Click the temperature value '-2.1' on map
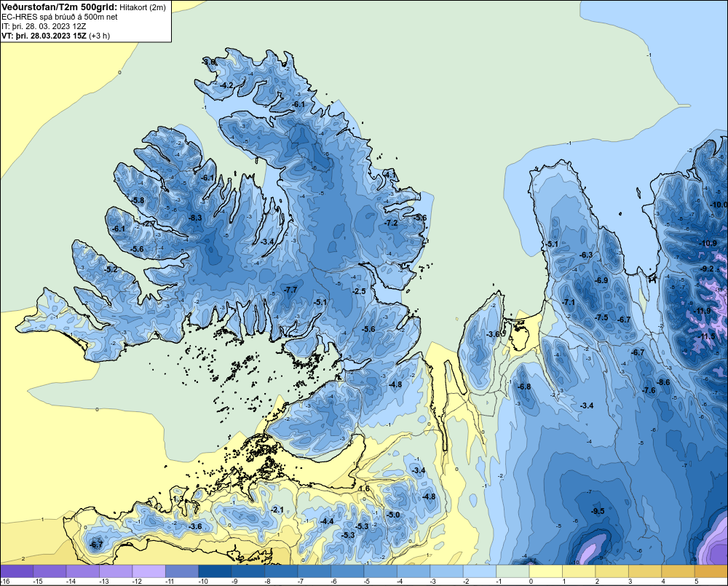728x586 pixels. (277, 510)
